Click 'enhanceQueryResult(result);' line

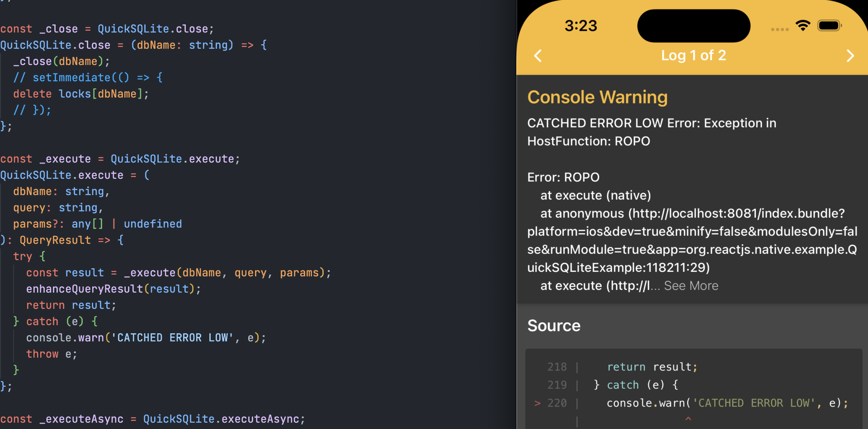pyautogui.click(x=113, y=289)
